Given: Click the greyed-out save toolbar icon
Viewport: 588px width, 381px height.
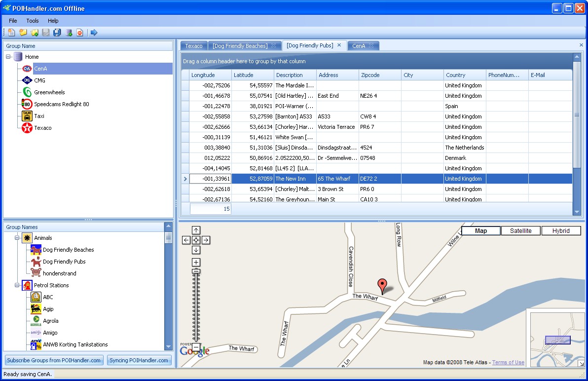Looking at the screenshot, I should click(x=46, y=33).
